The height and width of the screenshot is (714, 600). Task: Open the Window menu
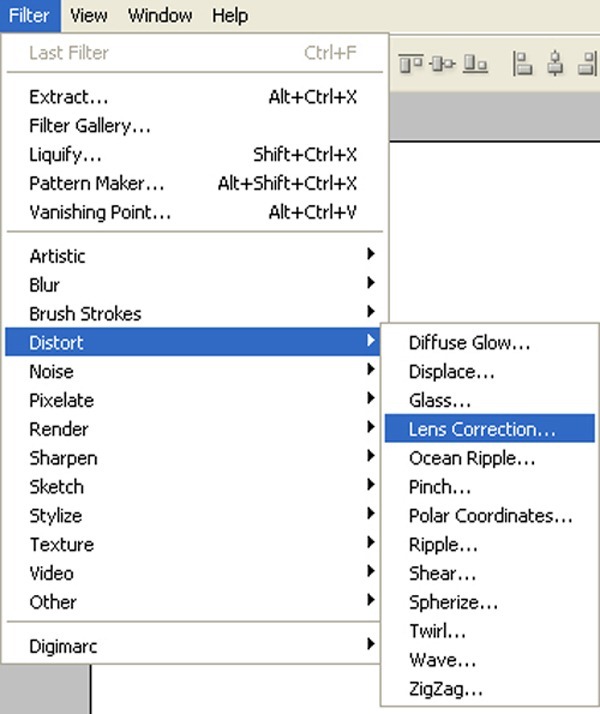tap(160, 15)
